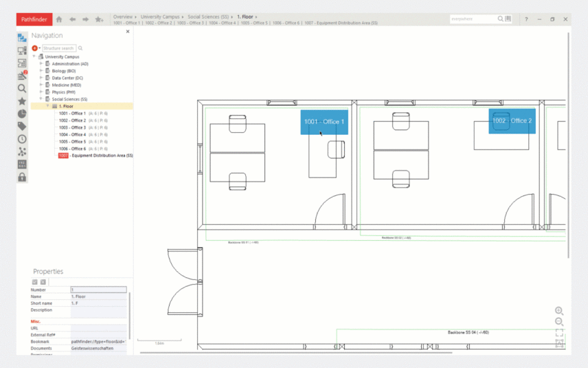Viewport: 588px width, 368px height.
Task: Select Administration (AD) building in tree
Action: pos(70,64)
